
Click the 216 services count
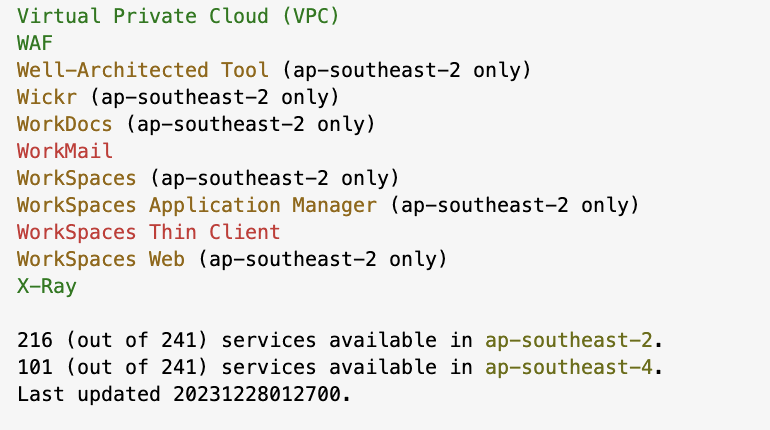pyautogui.click(x=34, y=340)
